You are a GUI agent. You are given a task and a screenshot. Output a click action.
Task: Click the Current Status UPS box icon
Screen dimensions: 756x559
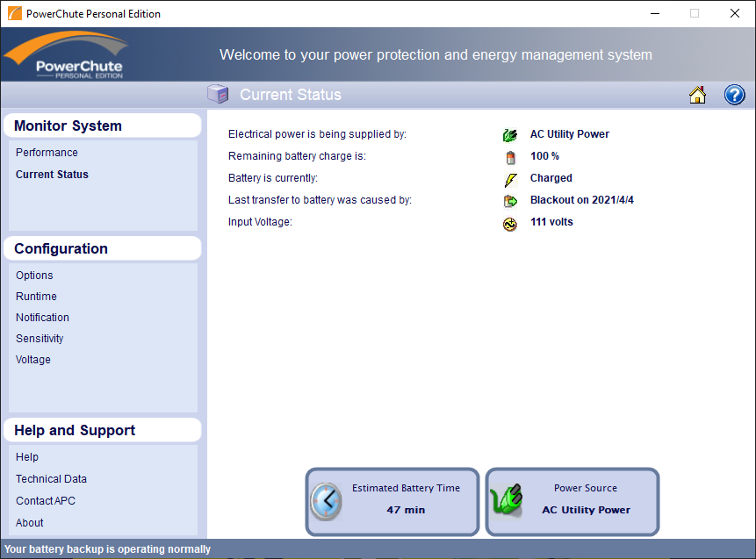[218, 94]
